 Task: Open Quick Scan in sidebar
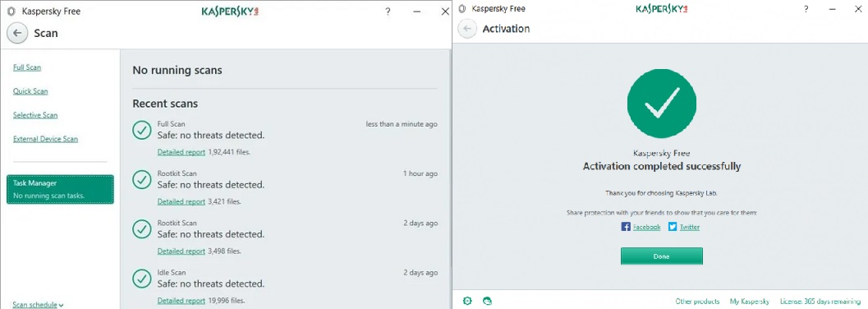point(30,91)
